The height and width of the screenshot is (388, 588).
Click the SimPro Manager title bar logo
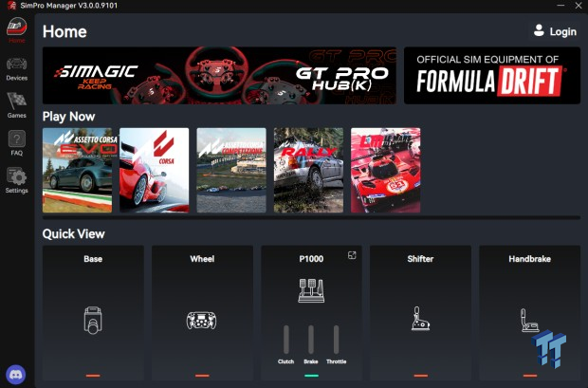(11, 6)
